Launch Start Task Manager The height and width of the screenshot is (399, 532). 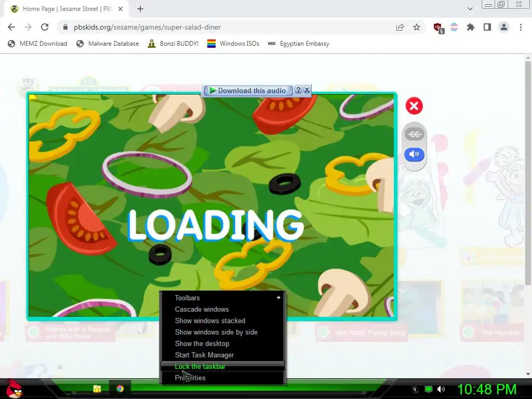222,355
